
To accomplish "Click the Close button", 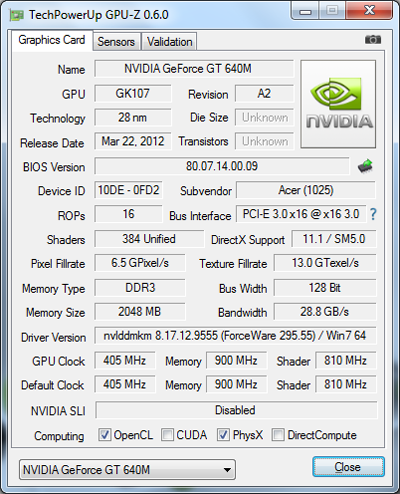I will pyautogui.click(x=348, y=467).
